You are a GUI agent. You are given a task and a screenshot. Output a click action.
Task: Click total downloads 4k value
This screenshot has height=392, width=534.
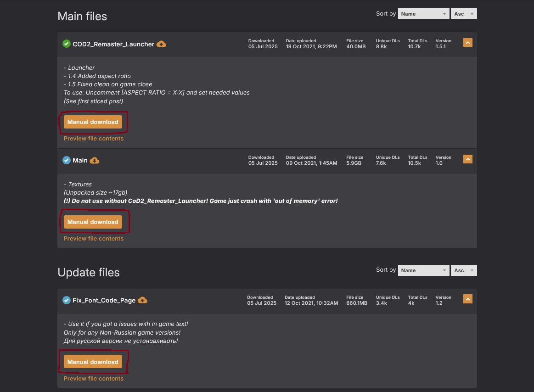coord(411,303)
